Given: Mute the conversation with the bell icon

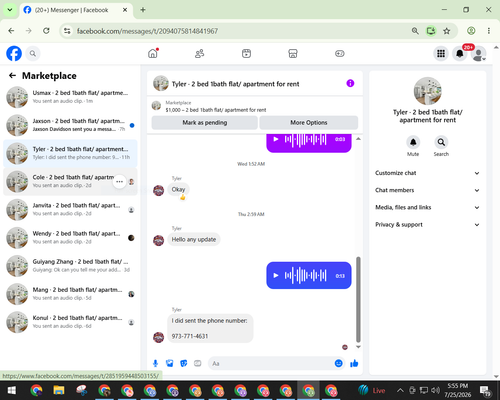Looking at the screenshot, I should tap(413, 142).
